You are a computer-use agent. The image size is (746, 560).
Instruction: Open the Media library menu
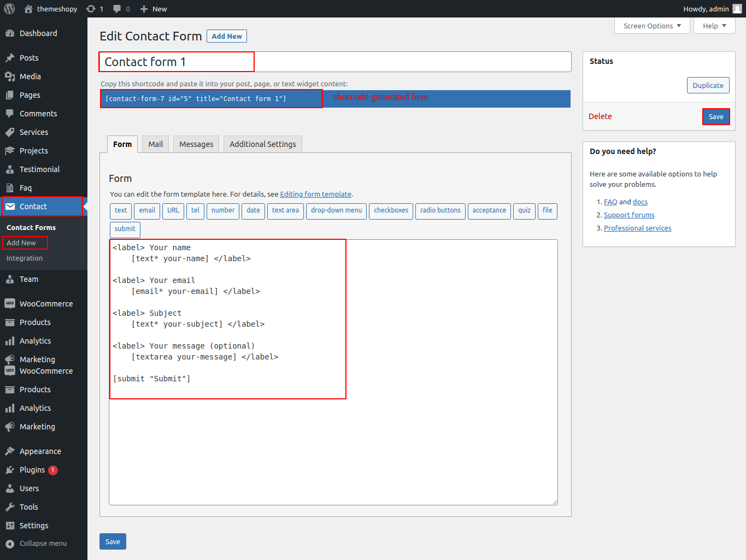pos(30,76)
